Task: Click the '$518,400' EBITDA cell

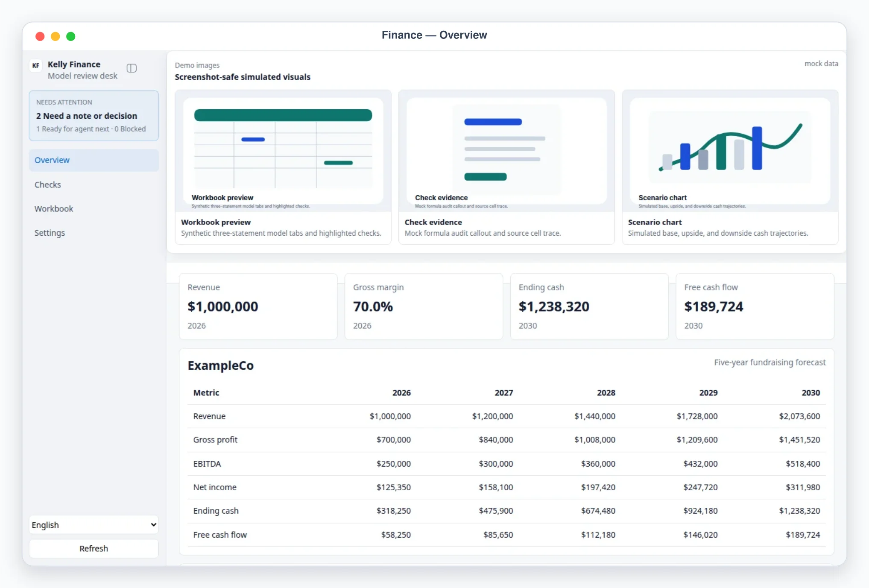Action: [x=803, y=464]
